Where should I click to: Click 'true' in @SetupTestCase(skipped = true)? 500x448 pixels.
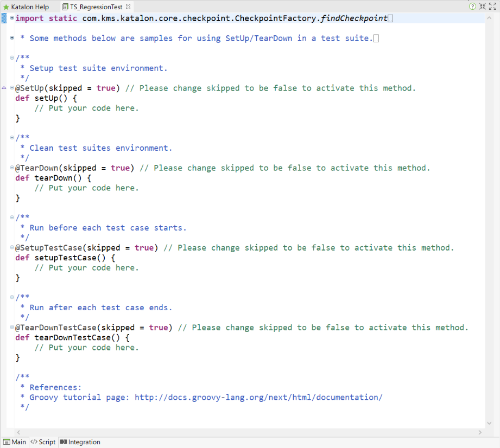(x=144, y=247)
